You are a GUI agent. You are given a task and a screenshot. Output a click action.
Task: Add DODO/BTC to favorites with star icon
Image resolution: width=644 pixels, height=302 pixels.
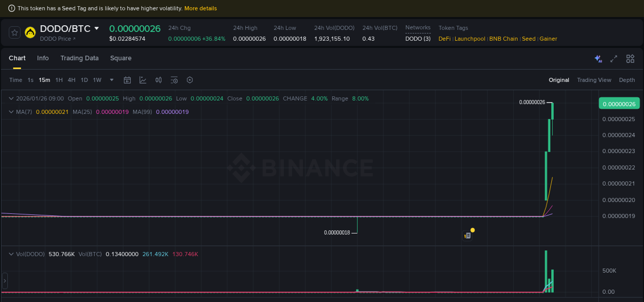coord(14,32)
